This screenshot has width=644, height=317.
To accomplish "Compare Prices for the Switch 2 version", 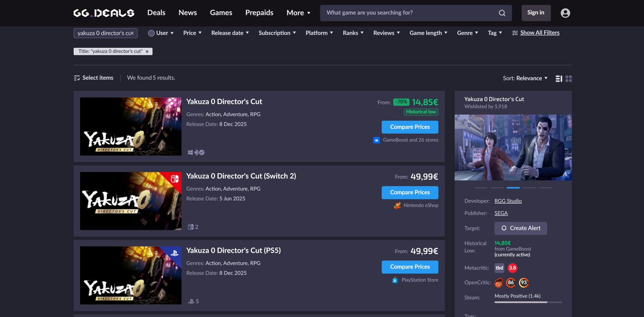I will (x=410, y=193).
